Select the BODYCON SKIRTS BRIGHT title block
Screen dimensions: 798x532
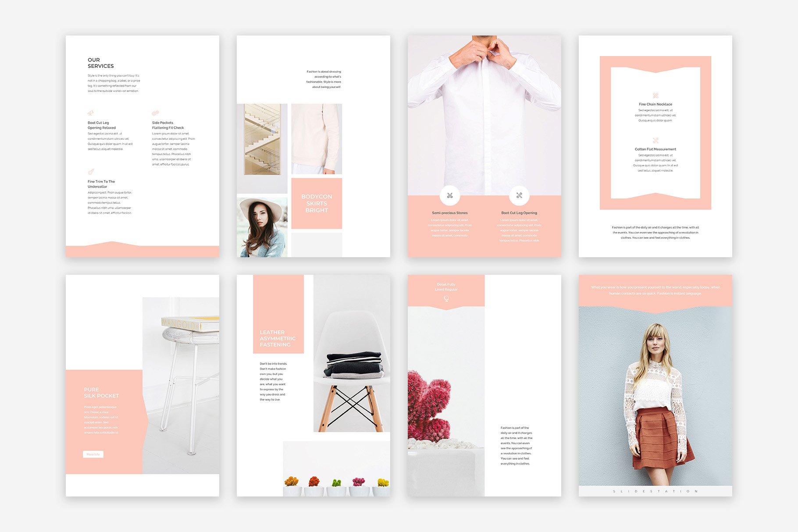click(317, 204)
